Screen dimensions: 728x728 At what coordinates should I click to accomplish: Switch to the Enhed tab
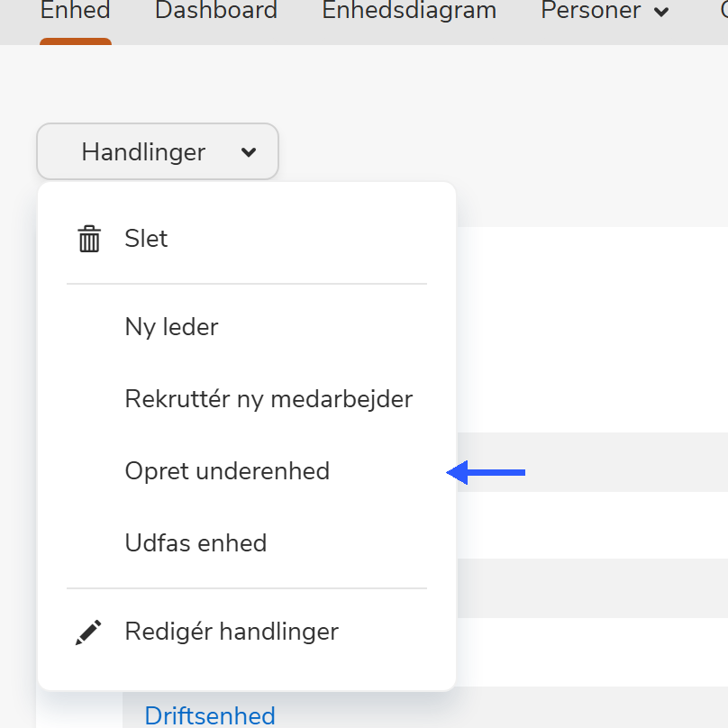75,11
